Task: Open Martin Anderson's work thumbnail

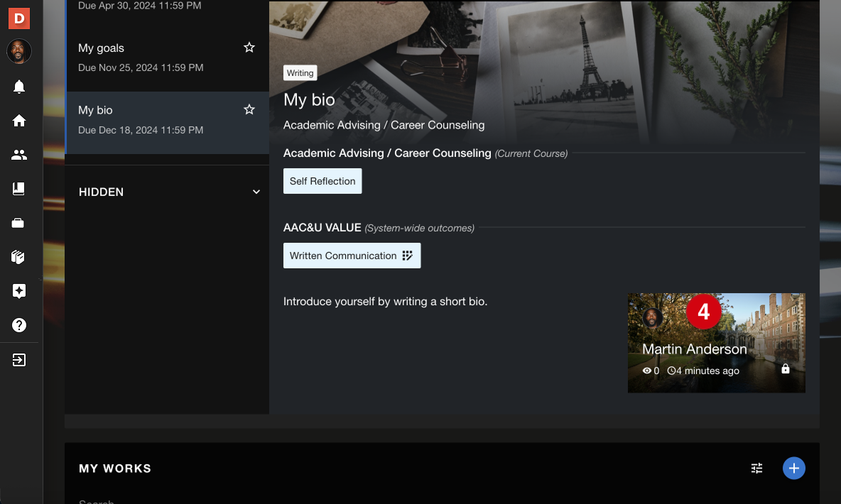Action: (x=717, y=343)
